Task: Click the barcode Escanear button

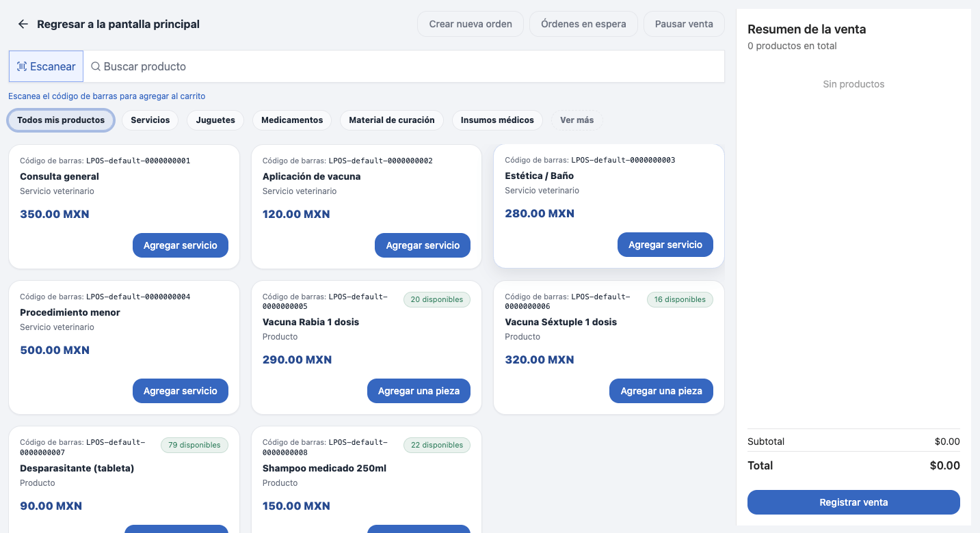Action: click(x=46, y=66)
